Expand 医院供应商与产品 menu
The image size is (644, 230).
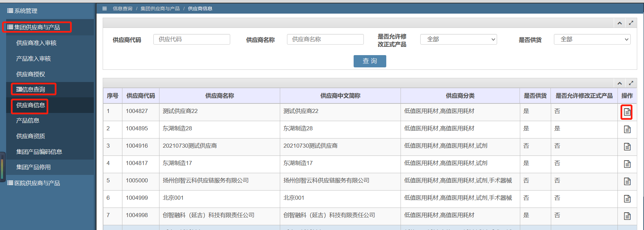(x=34, y=183)
